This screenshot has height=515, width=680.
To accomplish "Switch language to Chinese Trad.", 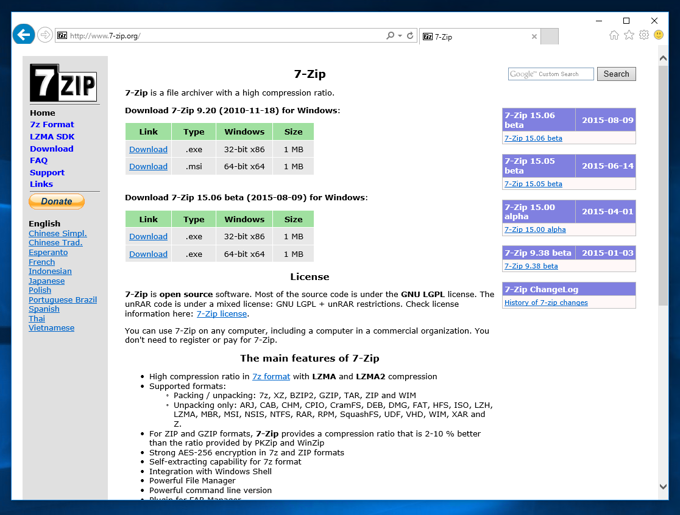I will [56, 243].
